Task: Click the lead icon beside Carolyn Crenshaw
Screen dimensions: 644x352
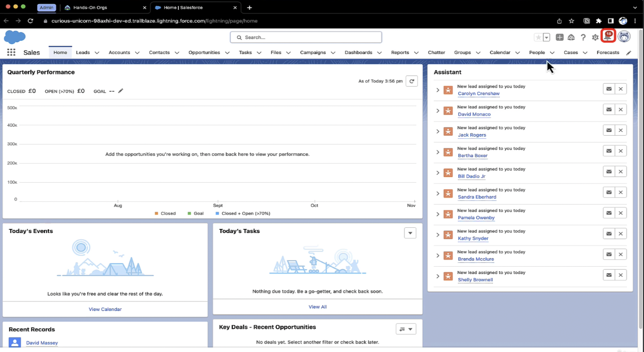Action: coord(448,90)
